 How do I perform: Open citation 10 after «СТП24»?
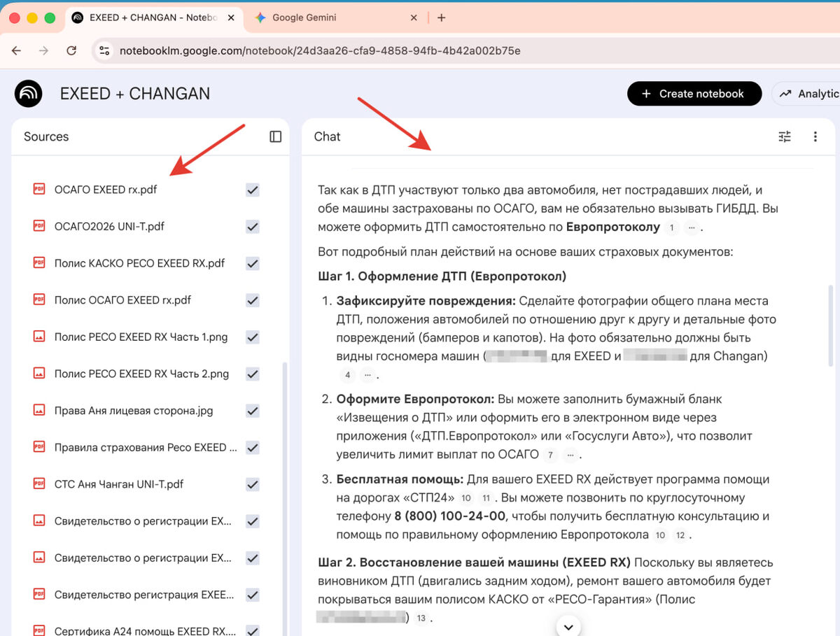click(466, 498)
